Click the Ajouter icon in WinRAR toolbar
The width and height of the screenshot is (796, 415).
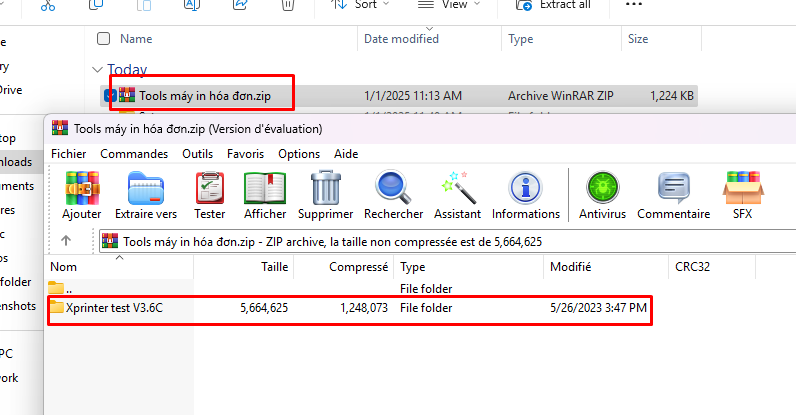click(81, 190)
